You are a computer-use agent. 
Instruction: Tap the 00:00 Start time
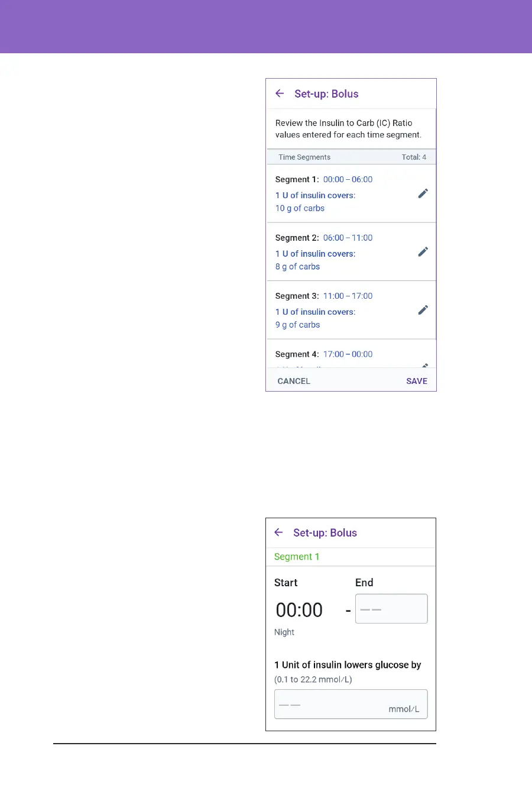tap(299, 610)
